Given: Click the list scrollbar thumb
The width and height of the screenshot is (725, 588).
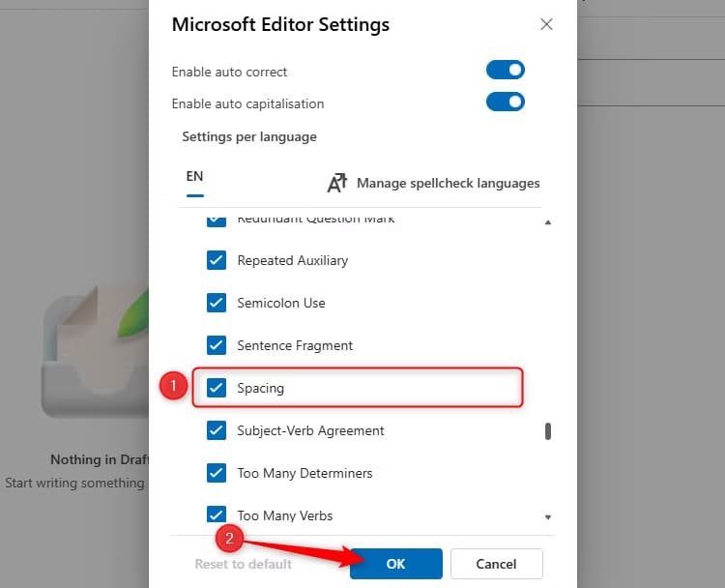Looking at the screenshot, I should (x=548, y=431).
